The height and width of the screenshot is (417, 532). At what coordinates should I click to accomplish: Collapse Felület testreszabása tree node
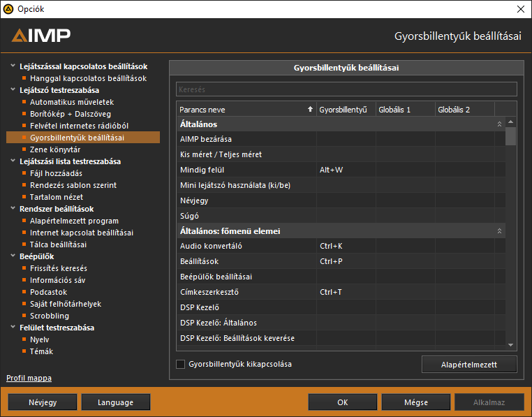[13, 328]
